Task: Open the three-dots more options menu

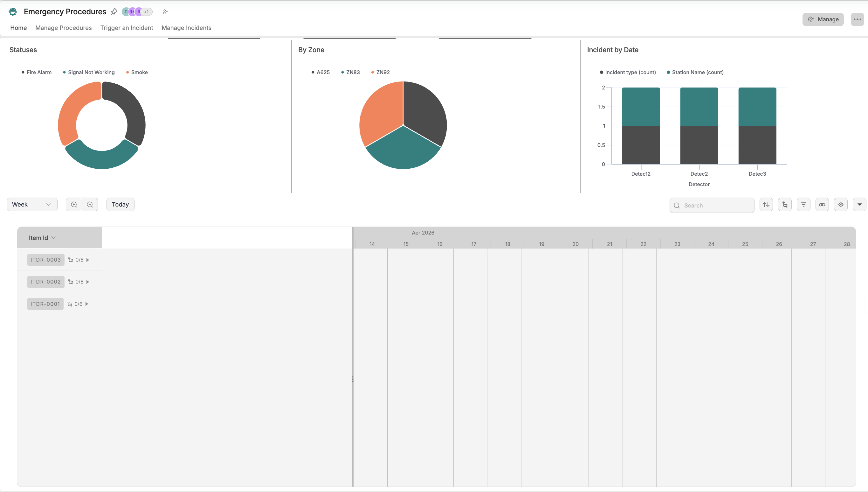Action: pyautogui.click(x=857, y=19)
